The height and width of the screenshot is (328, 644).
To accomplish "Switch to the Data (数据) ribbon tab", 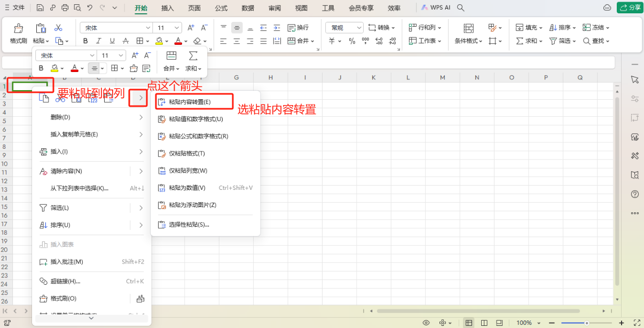I will [x=248, y=8].
